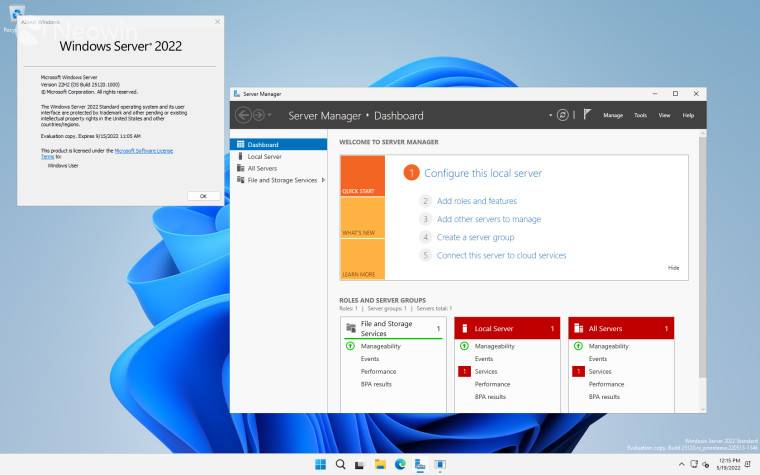Open Events under the Local Server tile
The width and height of the screenshot is (760, 475).
pyautogui.click(x=484, y=359)
